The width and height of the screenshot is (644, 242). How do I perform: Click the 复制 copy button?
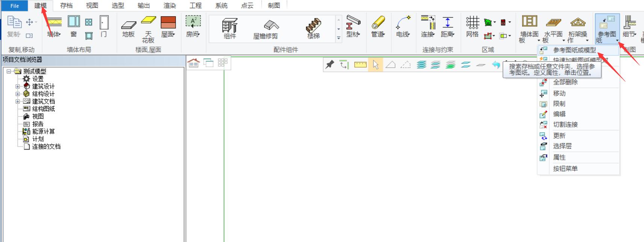pos(14,27)
